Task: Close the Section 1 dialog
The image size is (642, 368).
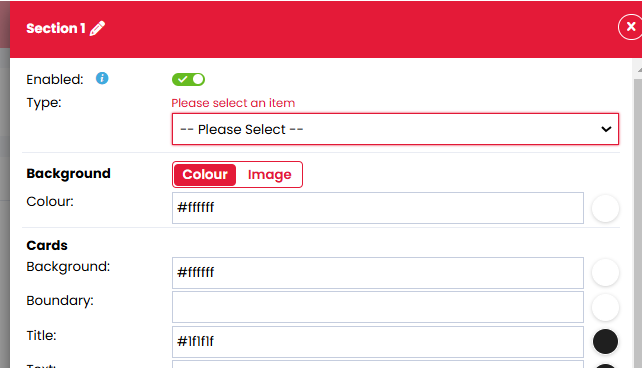Action: tap(630, 27)
